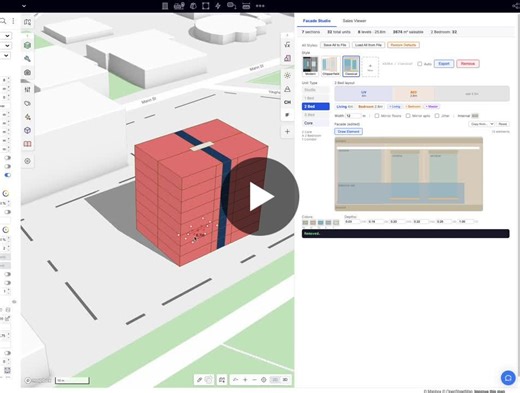Click the first Depths input field
The height and width of the screenshot is (393, 520).
tap(352, 221)
